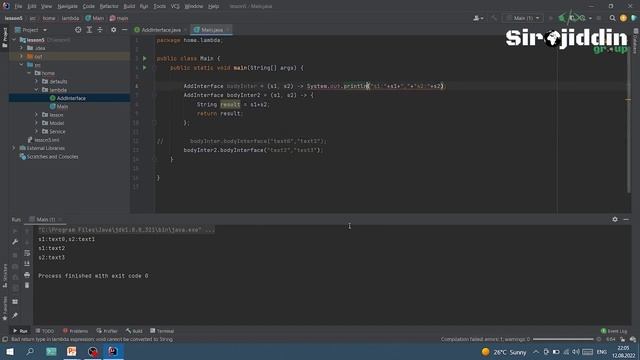Hide the Project panel with minus icon
The width and height of the screenshot is (640, 360).
pos(124,30)
